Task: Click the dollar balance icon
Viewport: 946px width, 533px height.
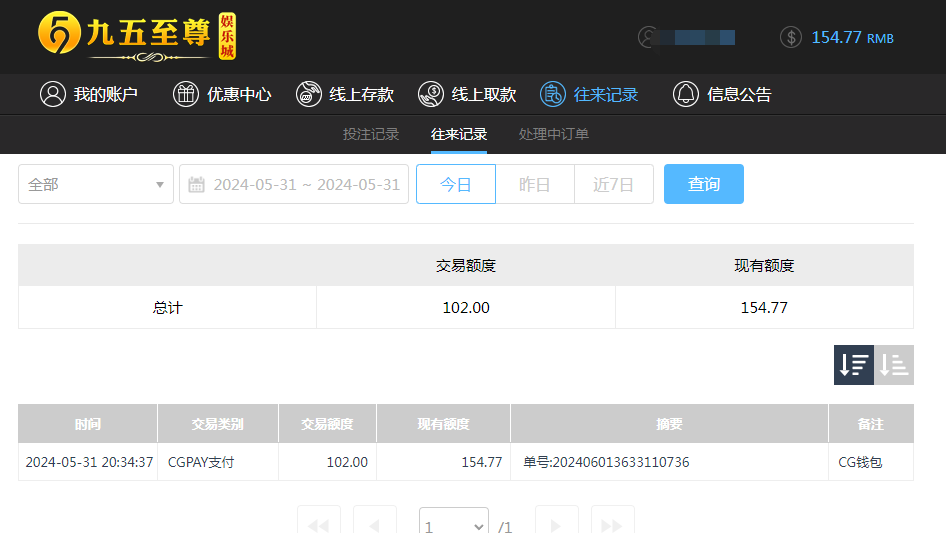Action: [790, 37]
